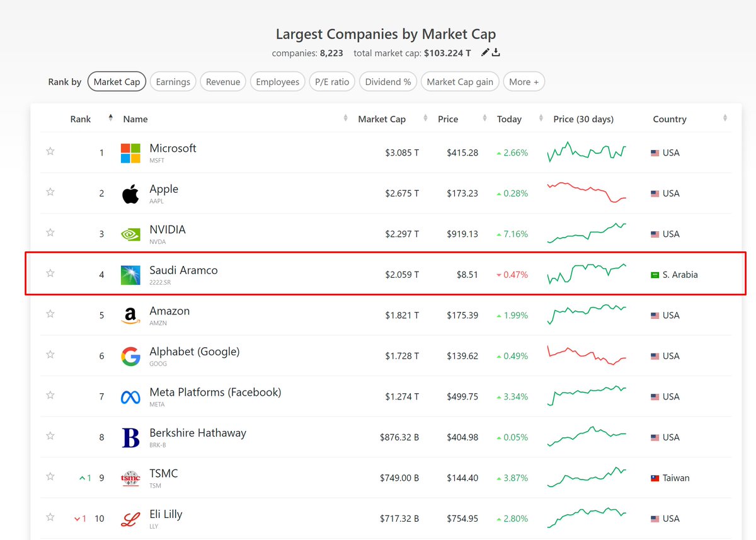Star Amazon as a favorite

tap(50, 314)
